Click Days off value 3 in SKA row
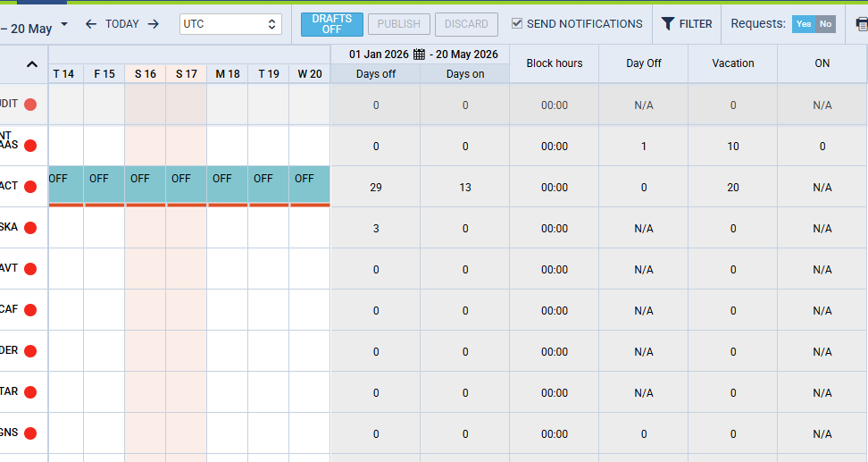The width and height of the screenshot is (868, 462). 375,228
